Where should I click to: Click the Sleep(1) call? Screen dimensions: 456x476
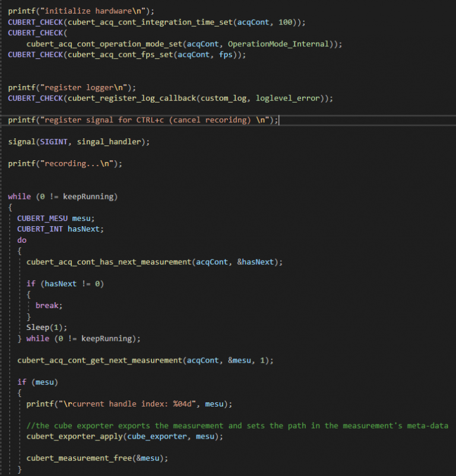pos(46,328)
